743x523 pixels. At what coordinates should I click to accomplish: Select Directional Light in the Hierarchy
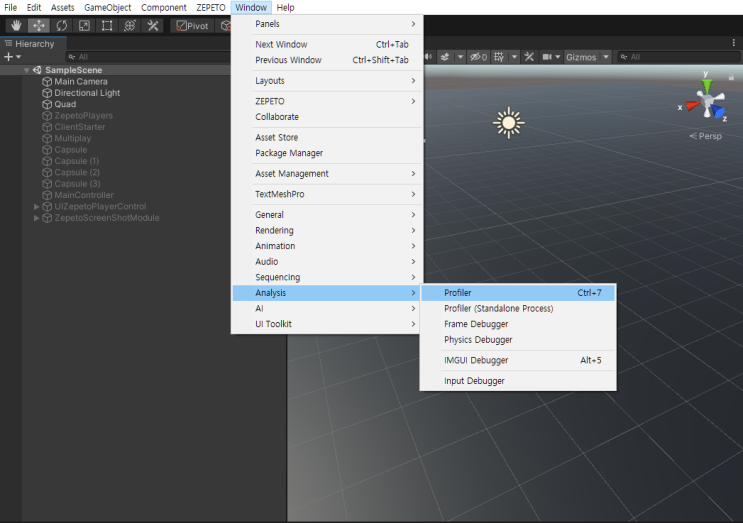click(x=87, y=93)
